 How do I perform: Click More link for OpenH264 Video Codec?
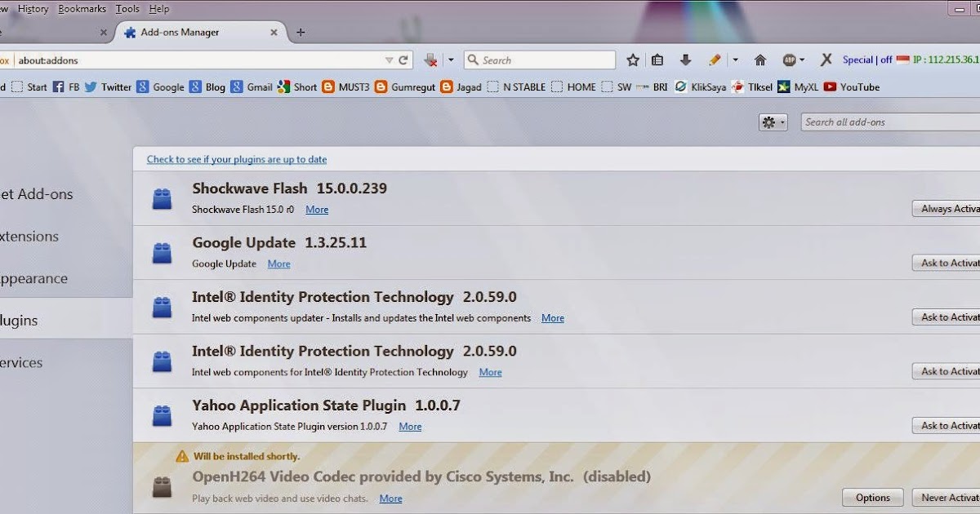pos(390,498)
